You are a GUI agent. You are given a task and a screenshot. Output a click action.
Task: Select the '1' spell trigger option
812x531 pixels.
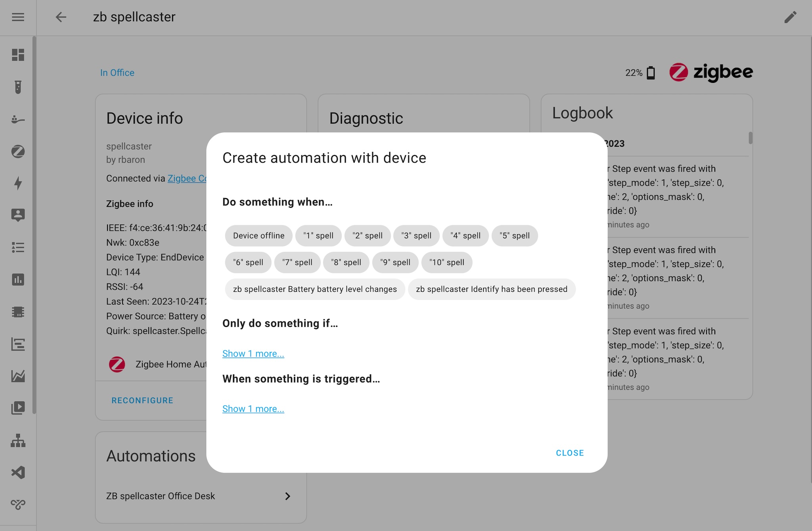(318, 235)
